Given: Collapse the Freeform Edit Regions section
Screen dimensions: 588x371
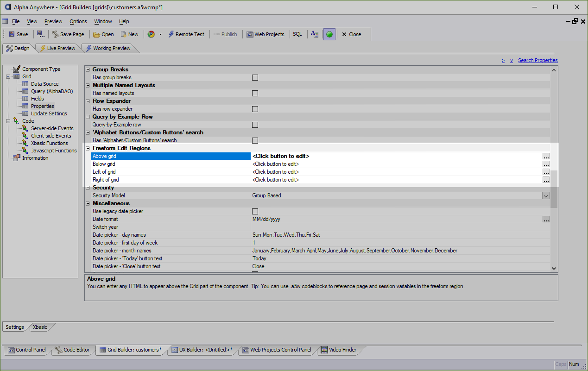Looking at the screenshot, I should click(88, 148).
